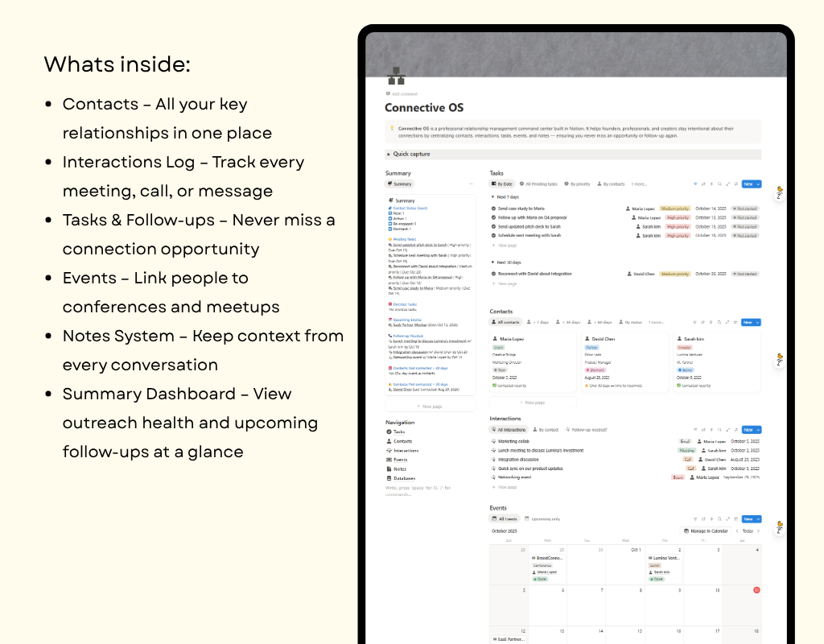Image resolution: width=824 pixels, height=644 pixels.
Task: Expand the Quick capture toggle
Action: [x=389, y=154]
